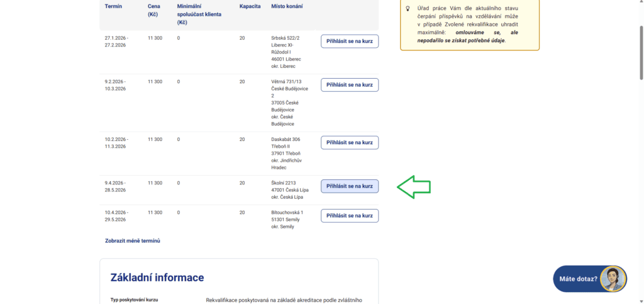Click the chat assistant avatar icon
Image resolution: width=644 pixels, height=304 pixels.
(x=613, y=279)
